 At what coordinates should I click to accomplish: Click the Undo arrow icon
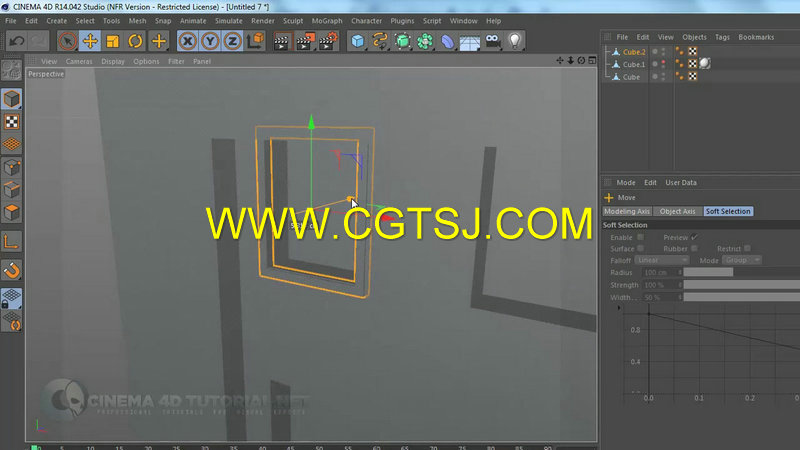pos(16,41)
